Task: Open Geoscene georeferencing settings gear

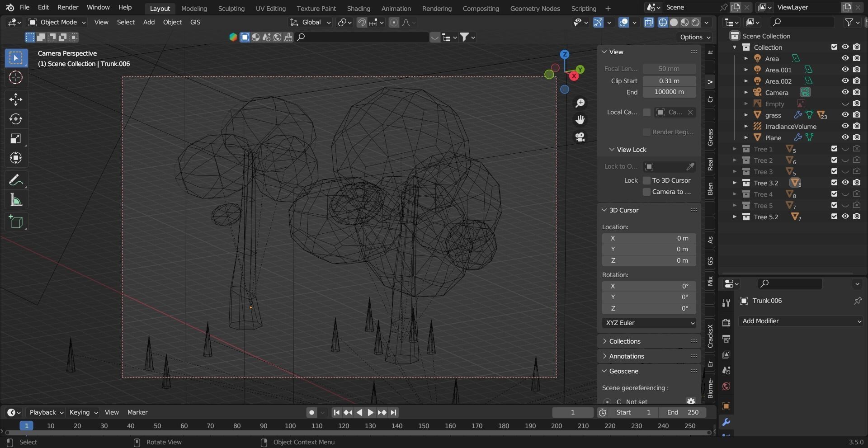Action: tap(691, 401)
